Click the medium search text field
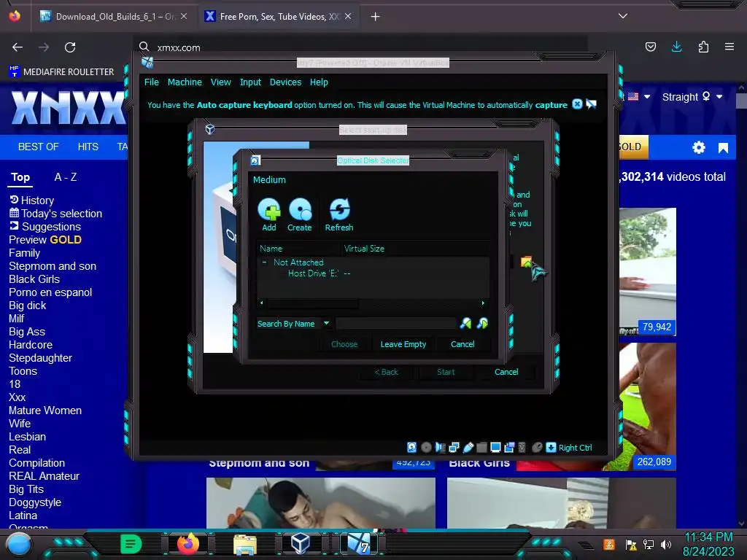 click(x=396, y=323)
